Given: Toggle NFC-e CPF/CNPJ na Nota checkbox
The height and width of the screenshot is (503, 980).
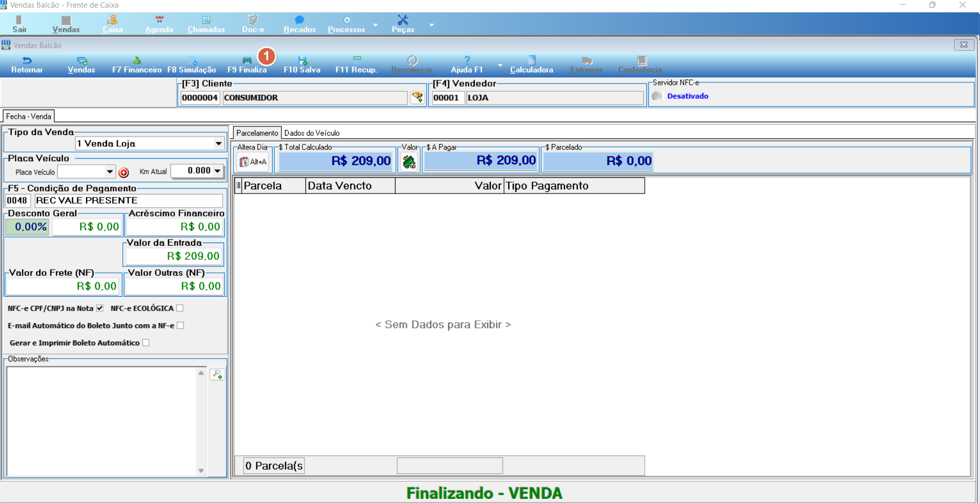Looking at the screenshot, I should (100, 308).
